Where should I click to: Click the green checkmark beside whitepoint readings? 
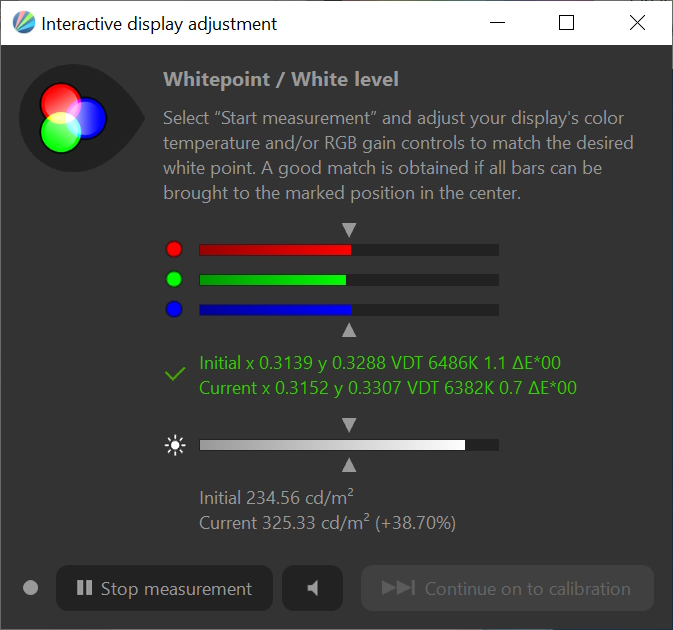[175, 375]
